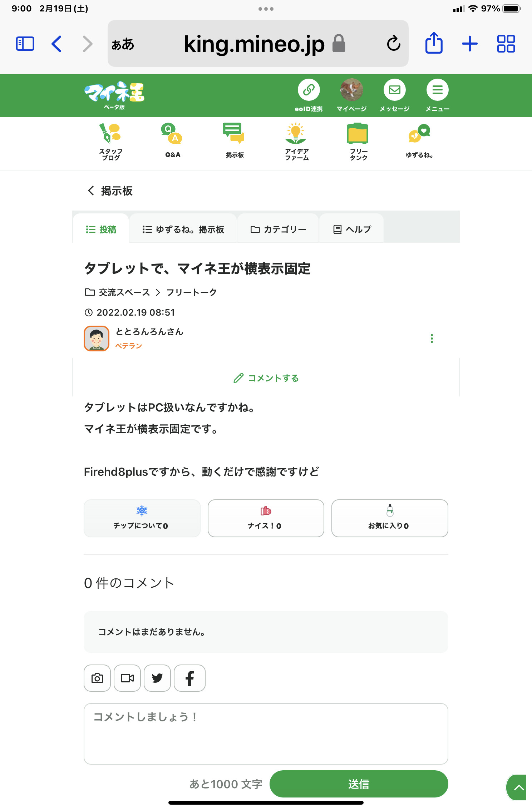Switch to the カテゴリー tab

click(278, 229)
